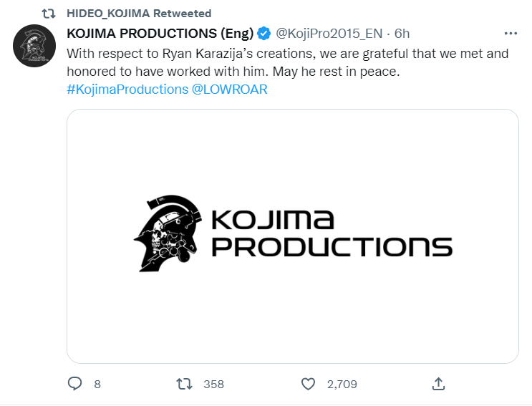
Task: Open the HIDEO_KOJIMA Retweeted link
Action: coord(139,14)
